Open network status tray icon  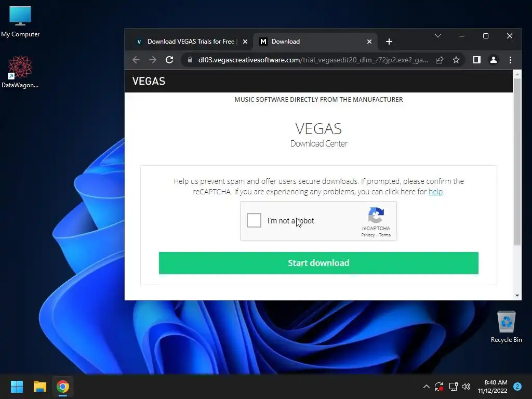coord(453,387)
